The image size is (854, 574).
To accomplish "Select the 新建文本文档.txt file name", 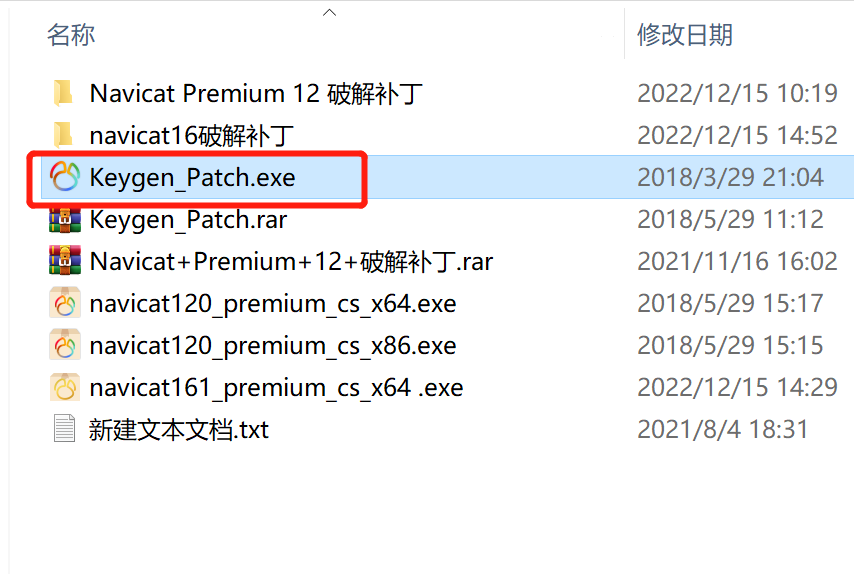I will tap(179, 430).
